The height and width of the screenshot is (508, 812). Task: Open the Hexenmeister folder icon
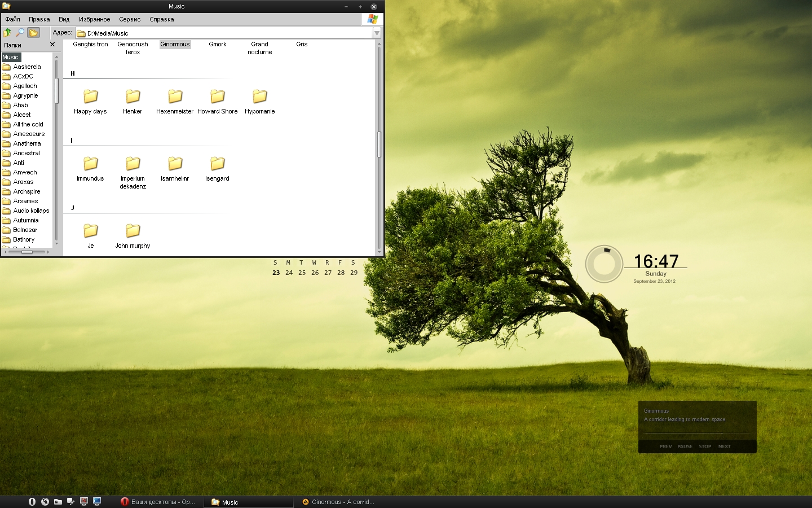tap(175, 97)
